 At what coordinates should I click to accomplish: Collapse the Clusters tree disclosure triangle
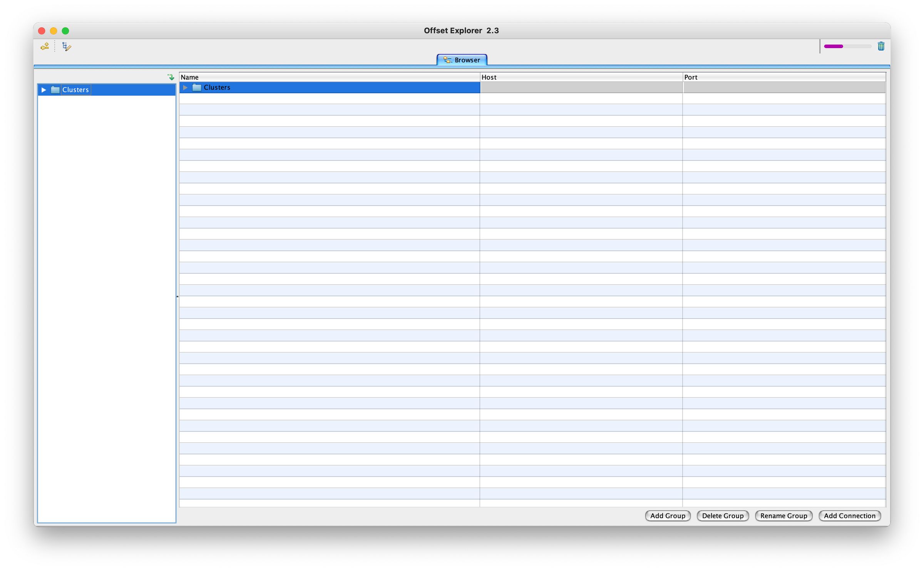[44, 89]
